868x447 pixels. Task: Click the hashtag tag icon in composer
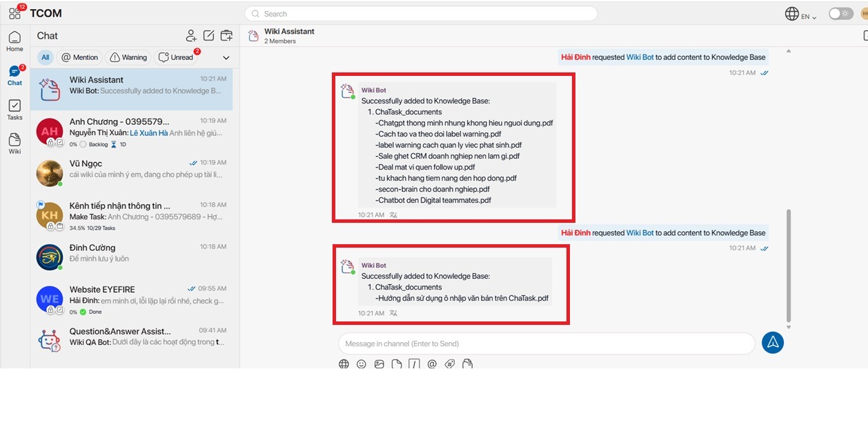[450, 364]
